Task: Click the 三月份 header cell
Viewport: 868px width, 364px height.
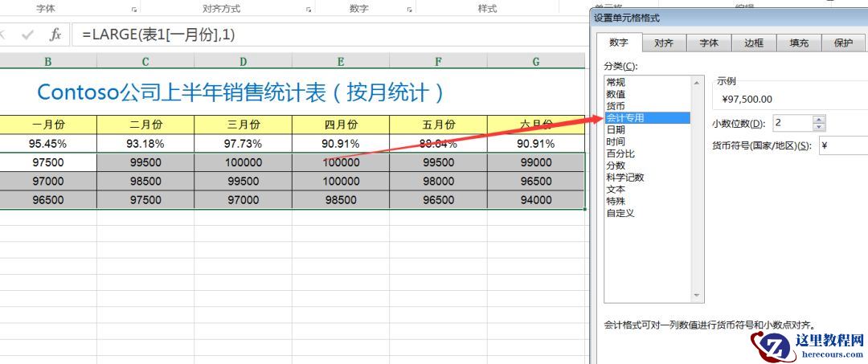Action: pyautogui.click(x=243, y=125)
